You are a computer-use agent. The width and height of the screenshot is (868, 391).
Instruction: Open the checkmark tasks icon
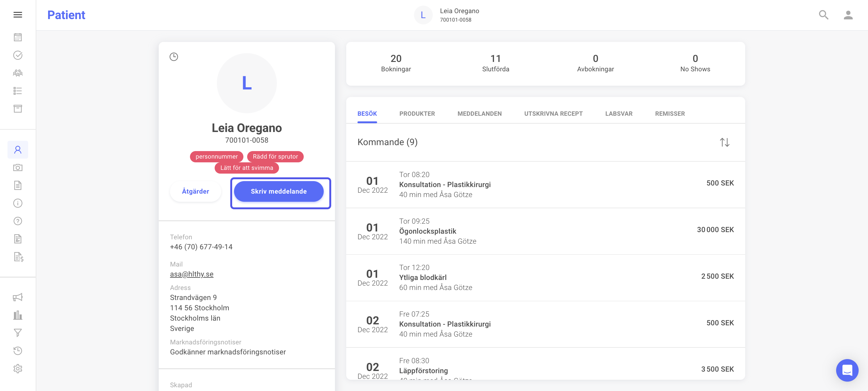pos(18,55)
